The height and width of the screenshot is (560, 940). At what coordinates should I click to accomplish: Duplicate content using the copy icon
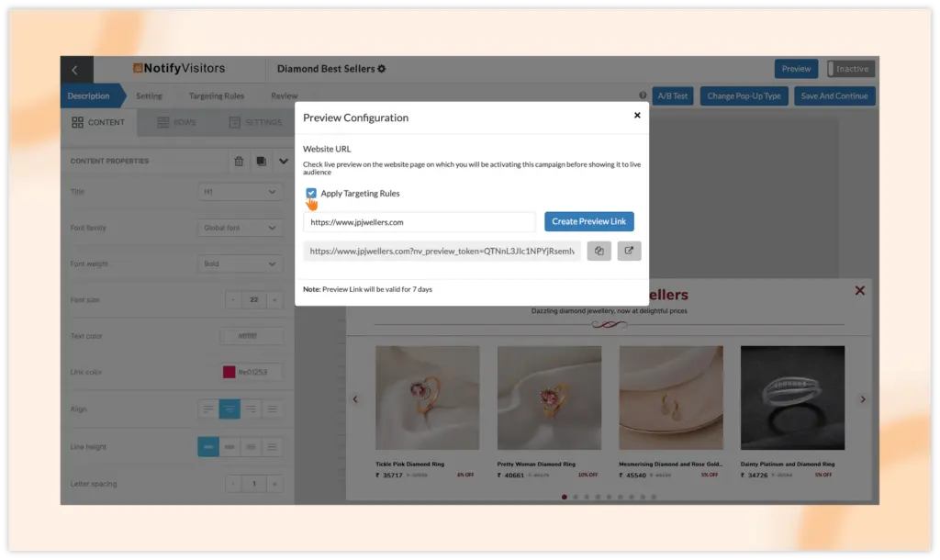[x=262, y=162]
